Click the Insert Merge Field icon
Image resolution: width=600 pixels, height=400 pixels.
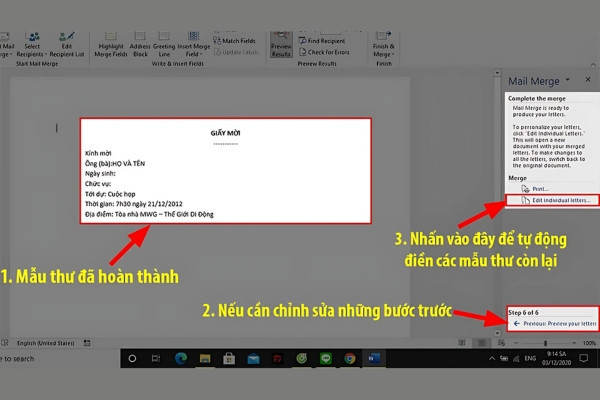(194, 36)
